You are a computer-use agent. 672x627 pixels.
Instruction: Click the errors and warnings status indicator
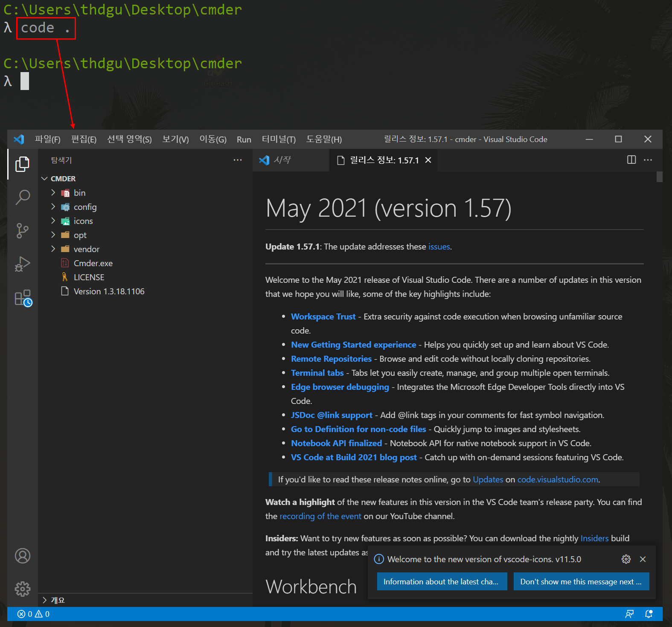point(33,614)
